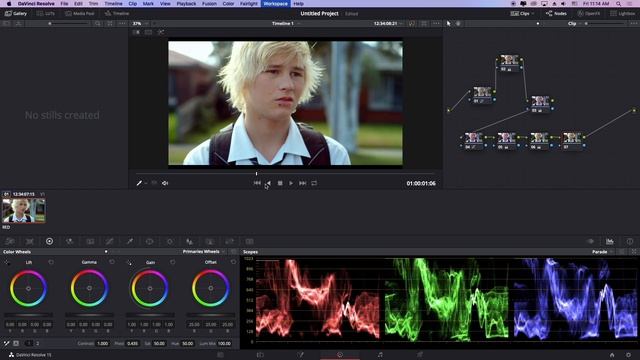Open the Power Window palette

(149, 242)
